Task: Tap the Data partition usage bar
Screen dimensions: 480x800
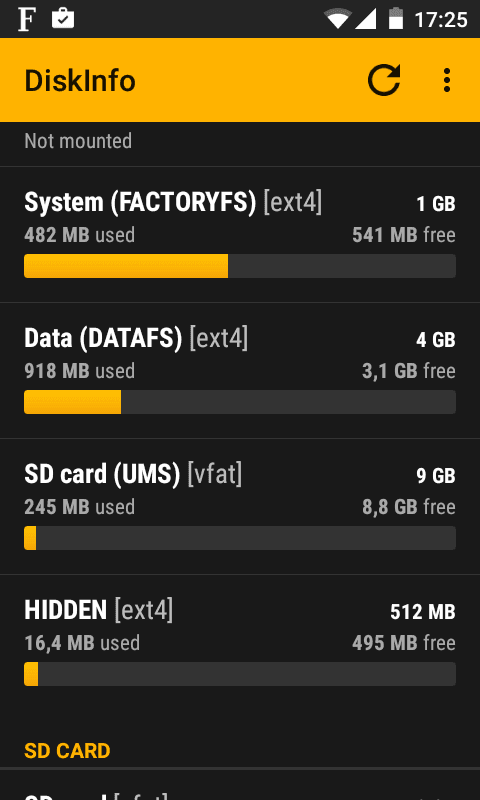Action: 240,402
